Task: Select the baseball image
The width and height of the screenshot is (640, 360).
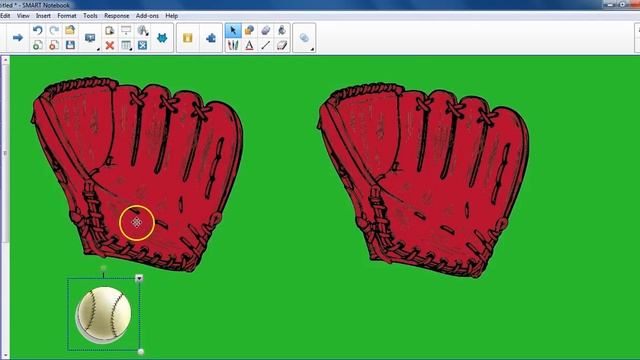Action: [x=104, y=314]
